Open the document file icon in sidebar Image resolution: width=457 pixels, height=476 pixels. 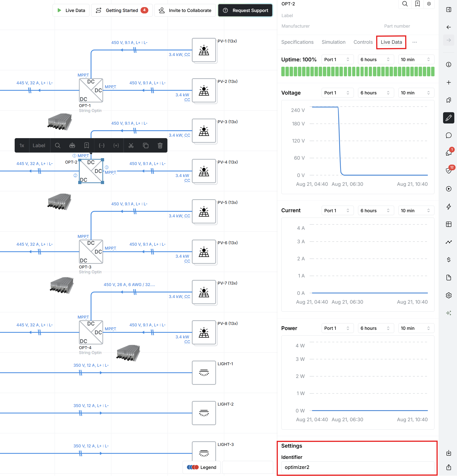point(449,277)
